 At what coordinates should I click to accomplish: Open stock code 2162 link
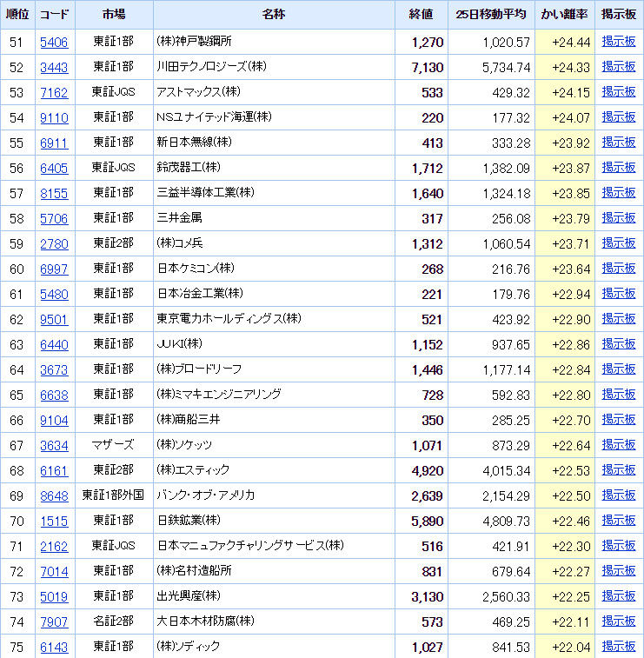tap(54, 547)
